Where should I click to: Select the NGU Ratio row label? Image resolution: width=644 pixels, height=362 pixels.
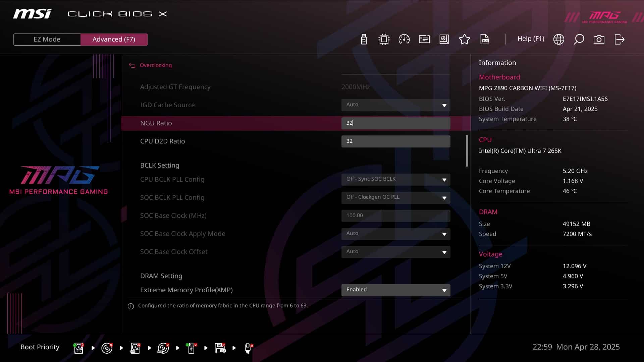coord(156,123)
